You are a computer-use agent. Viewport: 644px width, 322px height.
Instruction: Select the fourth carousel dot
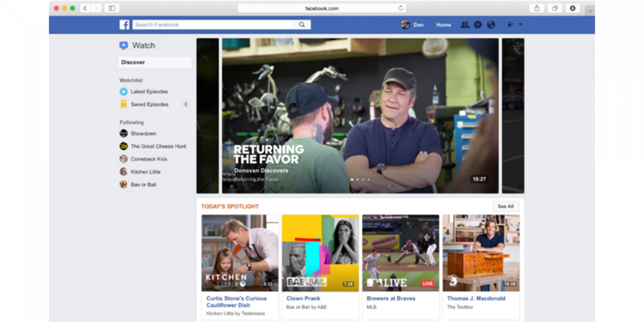(x=368, y=179)
